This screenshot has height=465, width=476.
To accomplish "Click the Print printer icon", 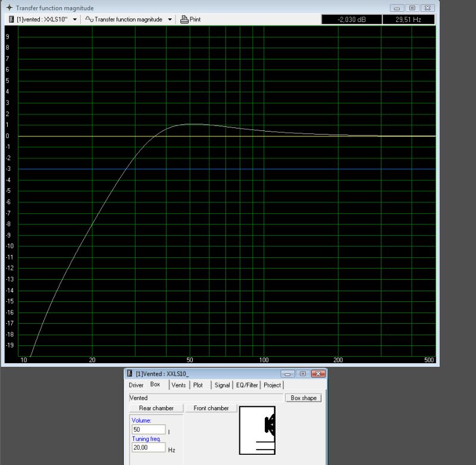I will point(184,20).
